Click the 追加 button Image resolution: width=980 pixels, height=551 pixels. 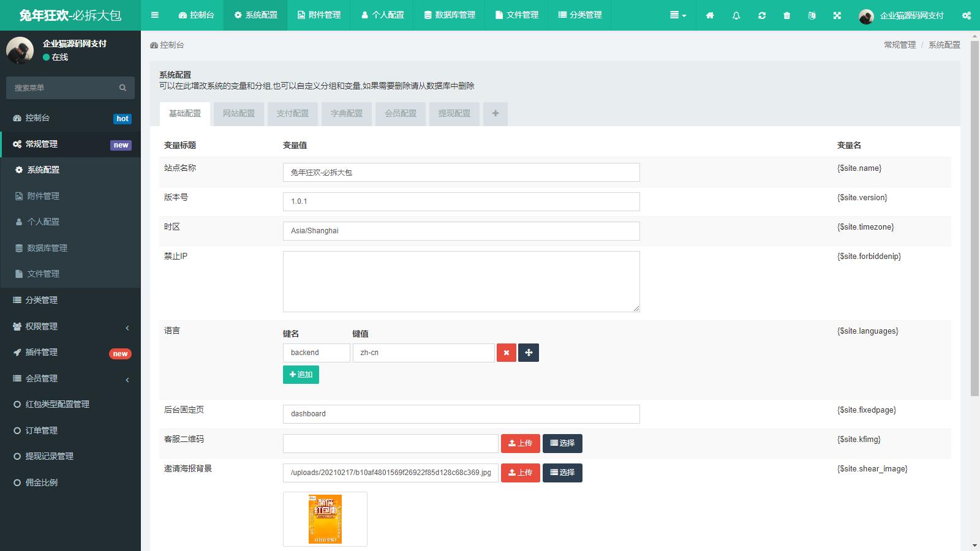click(x=301, y=375)
